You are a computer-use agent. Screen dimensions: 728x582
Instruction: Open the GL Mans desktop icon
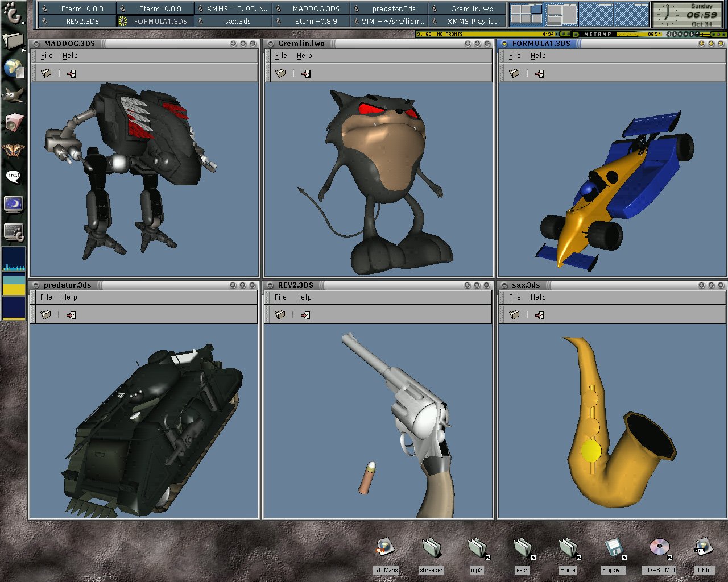click(386, 554)
